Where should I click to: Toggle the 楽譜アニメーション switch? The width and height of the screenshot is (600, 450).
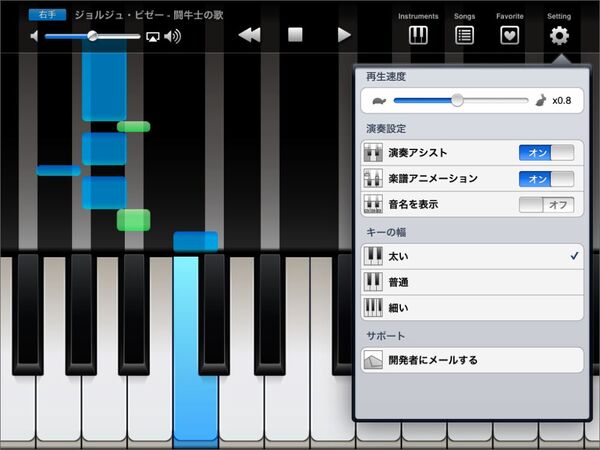pos(546,179)
